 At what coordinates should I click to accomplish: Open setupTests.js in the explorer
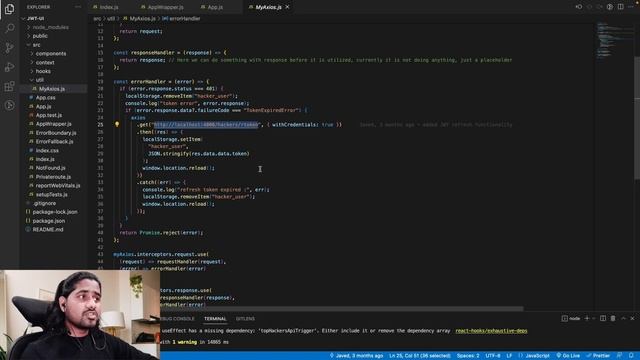(51, 194)
